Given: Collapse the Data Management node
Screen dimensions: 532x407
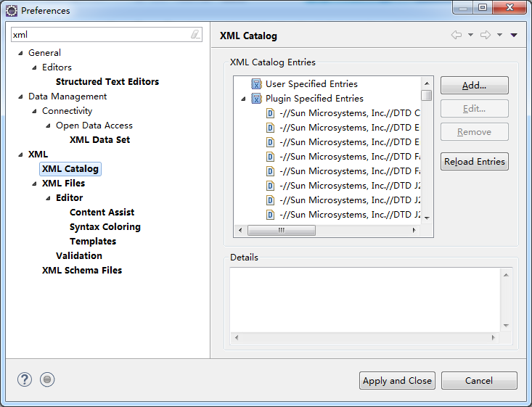Looking at the screenshot, I should tap(21, 96).
